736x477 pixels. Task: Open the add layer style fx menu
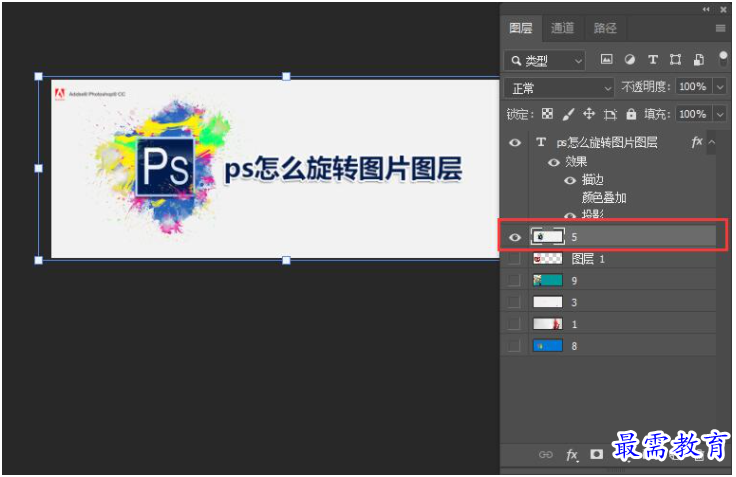(572, 454)
